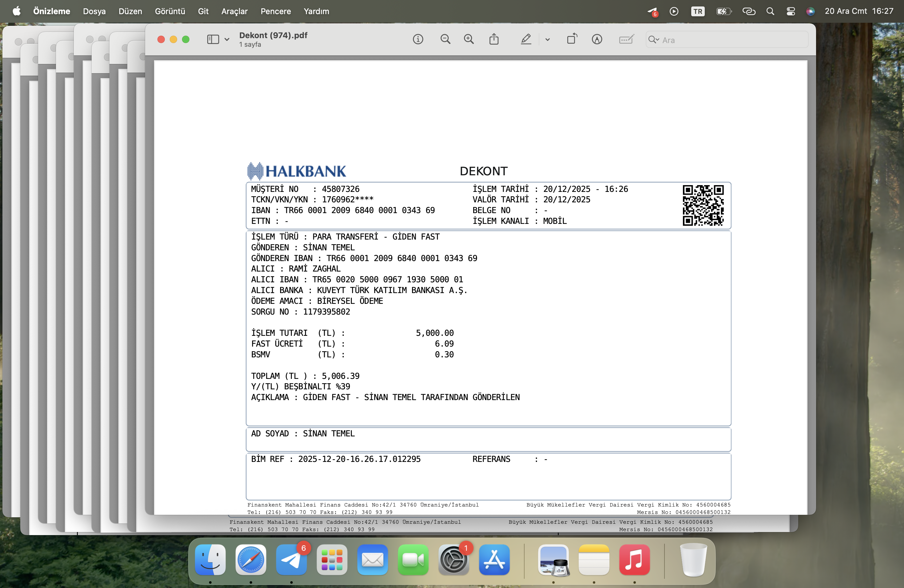The height and width of the screenshot is (588, 904).
Task: Open Preview from the Dock
Action: point(553,559)
